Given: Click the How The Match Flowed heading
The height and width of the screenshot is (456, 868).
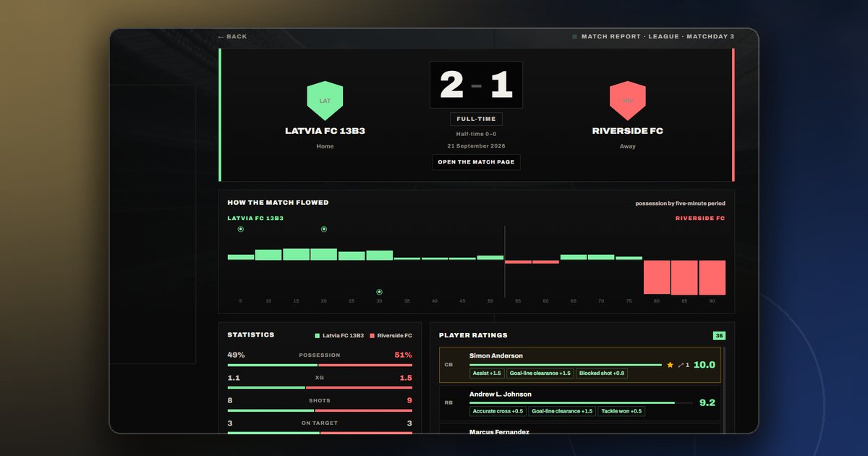Looking at the screenshot, I should (278, 203).
